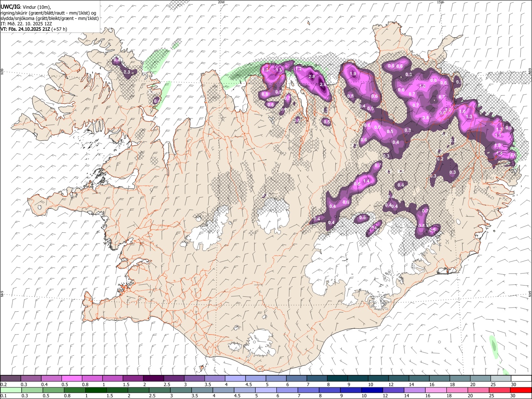532x399 pixels.
Task: Click the '15W' longitude label
Action: pyautogui.click(x=441, y=2)
